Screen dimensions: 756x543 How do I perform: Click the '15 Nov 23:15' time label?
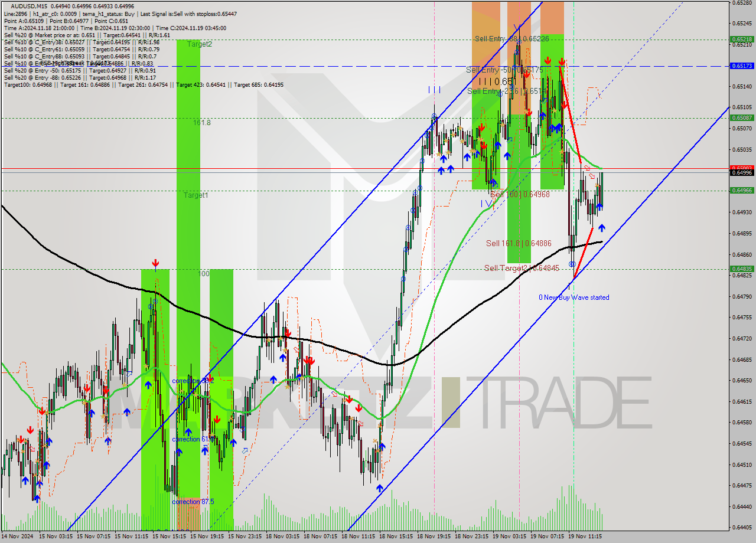(x=244, y=537)
